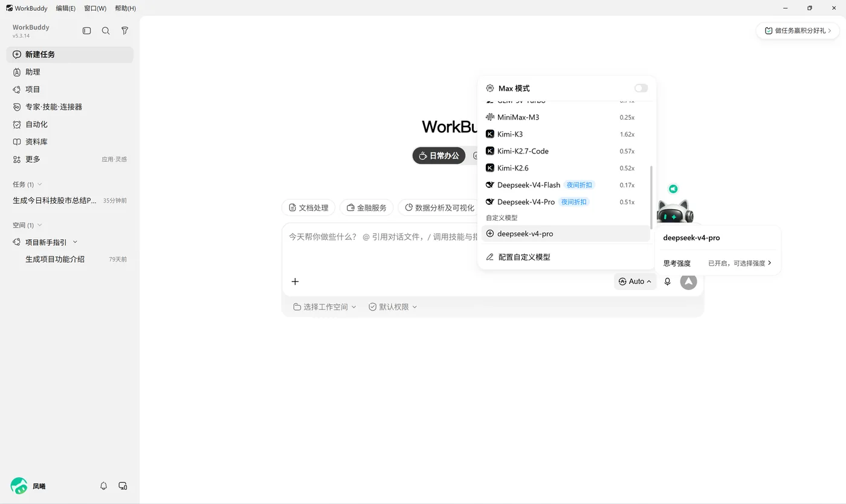Image resolution: width=846 pixels, height=504 pixels.
Task: Click the robot cat mascot
Action: pyautogui.click(x=675, y=212)
